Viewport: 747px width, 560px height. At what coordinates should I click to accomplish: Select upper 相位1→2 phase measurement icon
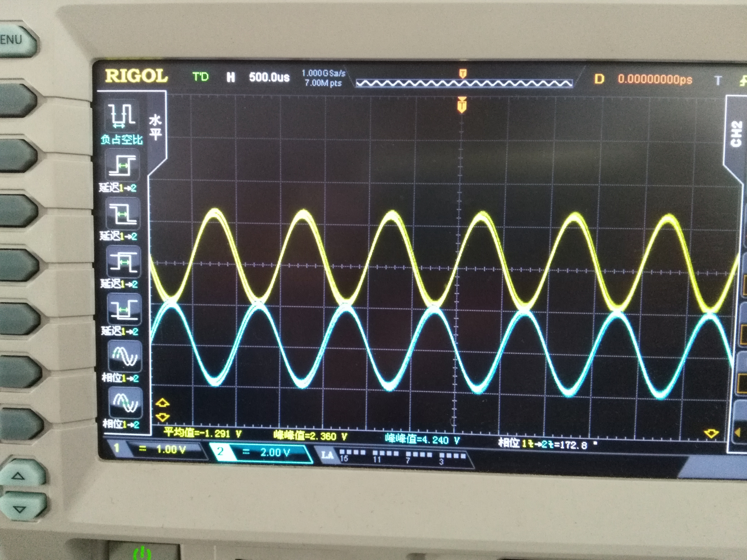click(125, 356)
